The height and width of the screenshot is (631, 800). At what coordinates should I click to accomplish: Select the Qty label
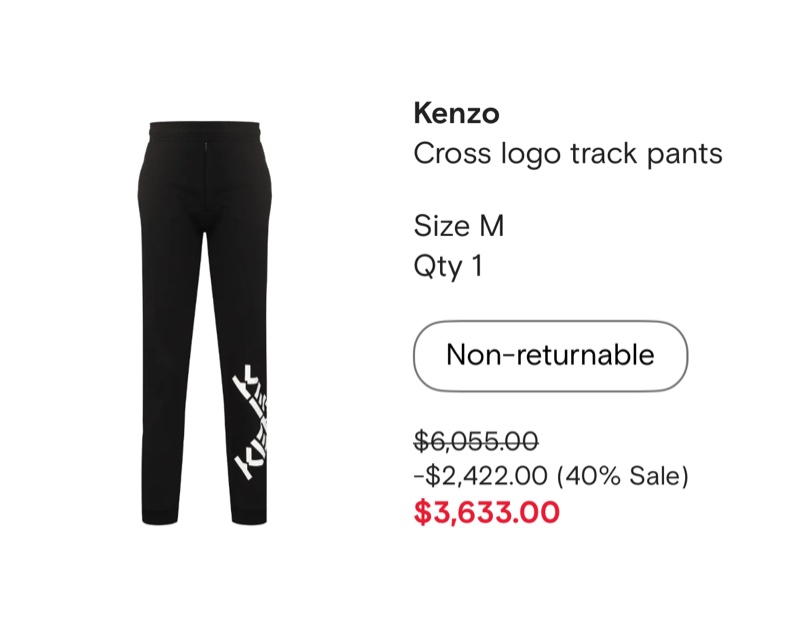[x=435, y=267]
